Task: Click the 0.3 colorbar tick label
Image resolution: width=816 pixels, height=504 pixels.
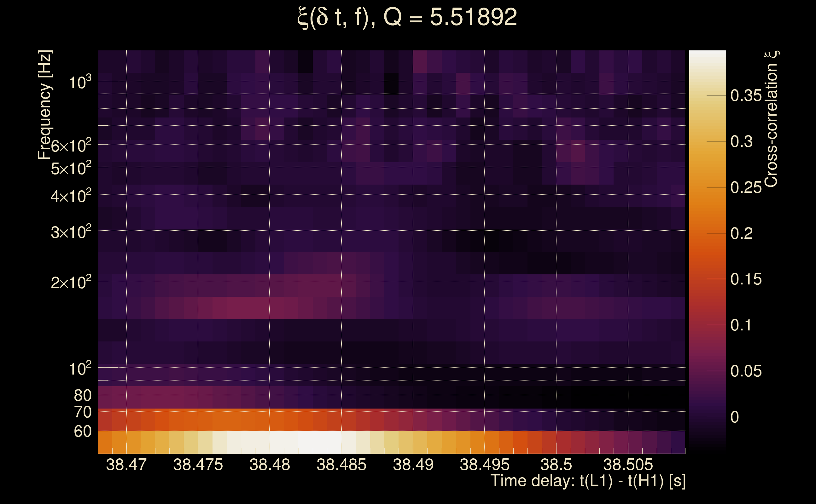Action: point(741,142)
